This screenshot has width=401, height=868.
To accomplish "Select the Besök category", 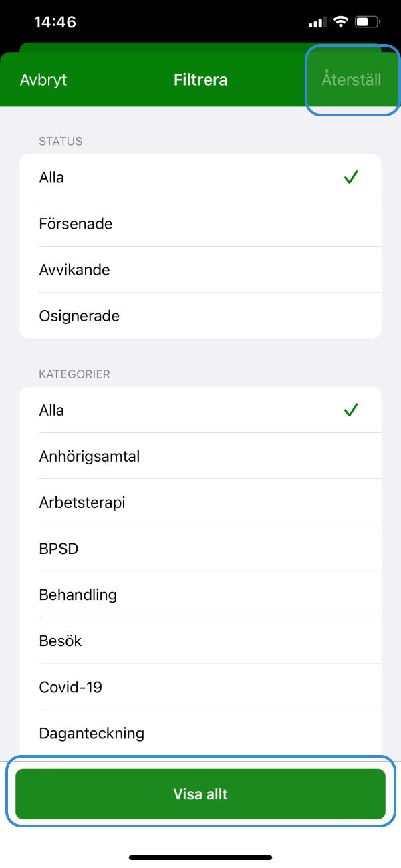I will pos(200,641).
